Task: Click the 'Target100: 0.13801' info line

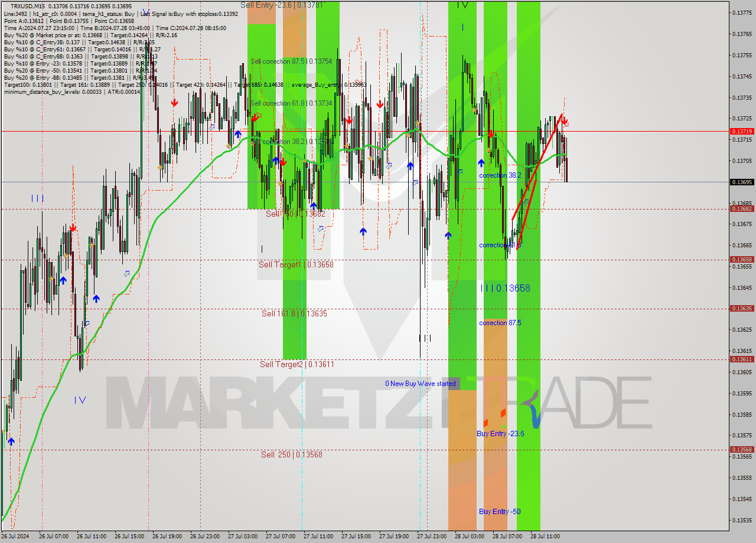Action: click(185, 84)
